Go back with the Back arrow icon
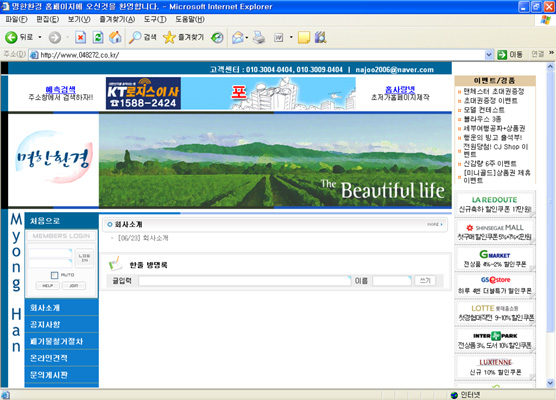The image size is (556, 400). [x=11, y=37]
